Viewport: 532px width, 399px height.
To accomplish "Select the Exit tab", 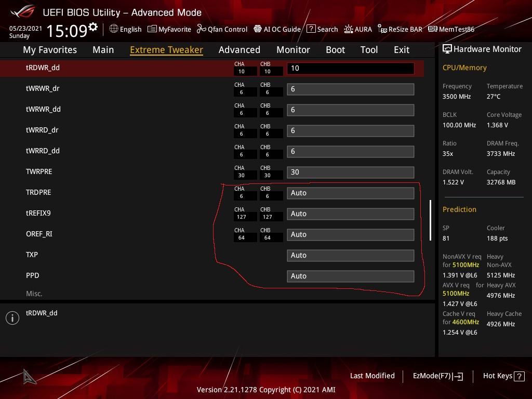I will (x=402, y=50).
